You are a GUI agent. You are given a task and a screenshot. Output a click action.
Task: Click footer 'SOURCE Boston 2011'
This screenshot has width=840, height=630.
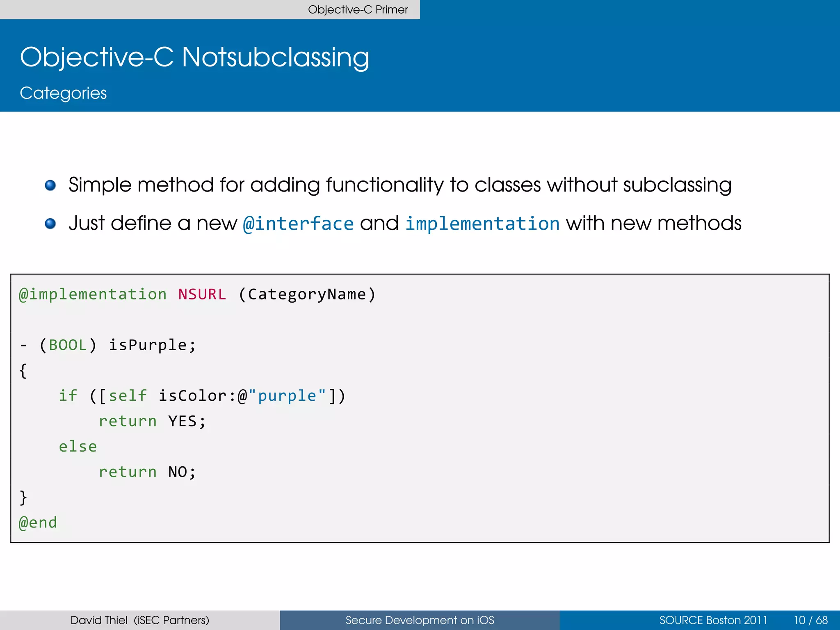(713, 620)
